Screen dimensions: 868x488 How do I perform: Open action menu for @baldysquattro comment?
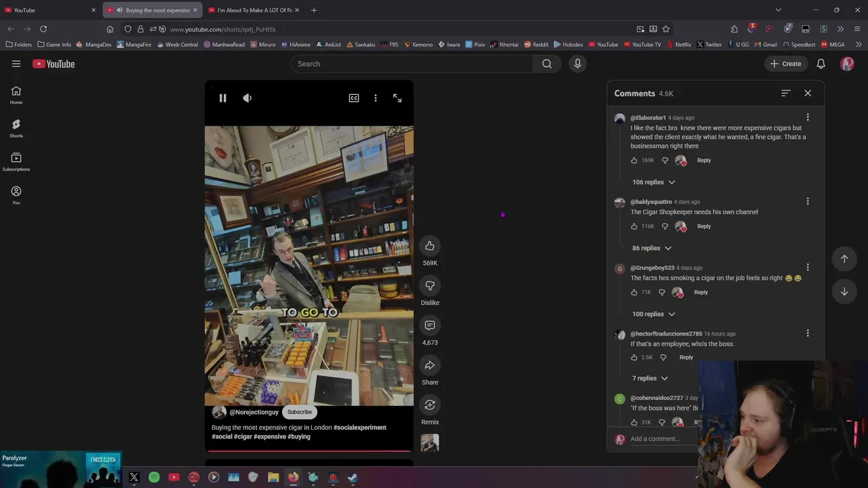pyautogui.click(x=808, y=201)
